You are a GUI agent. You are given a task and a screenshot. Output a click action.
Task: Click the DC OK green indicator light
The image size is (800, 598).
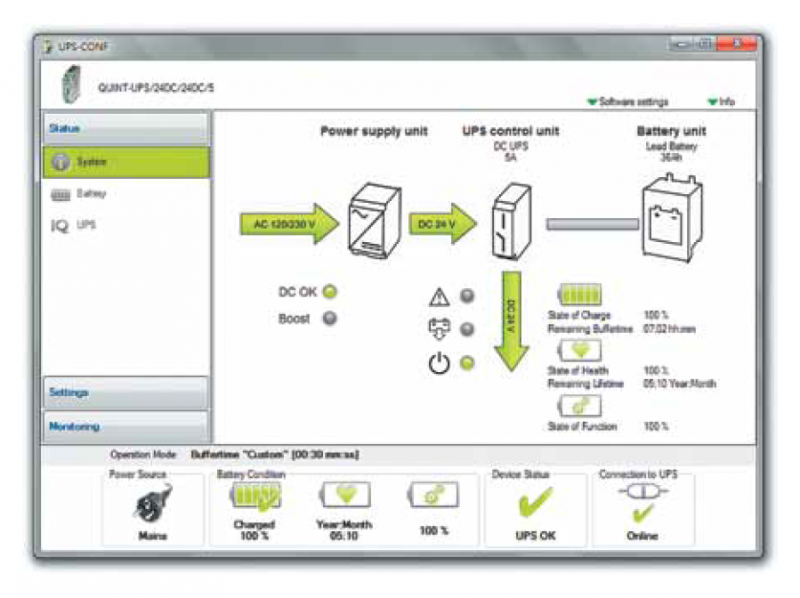330,292
